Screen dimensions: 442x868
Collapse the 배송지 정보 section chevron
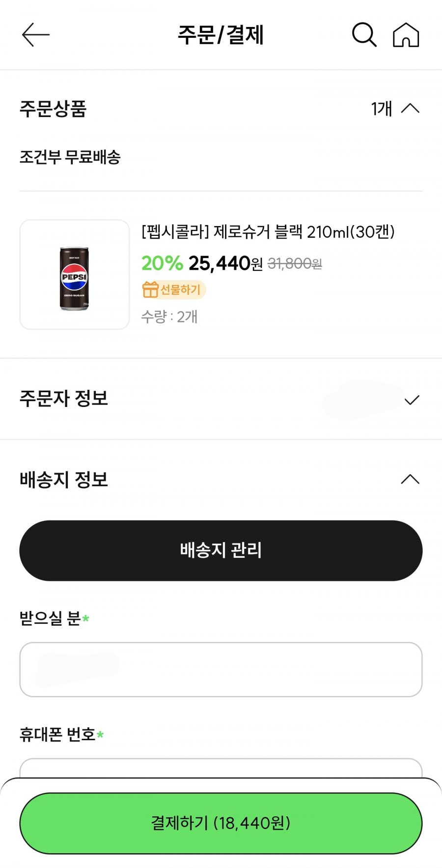coord(411,479)
